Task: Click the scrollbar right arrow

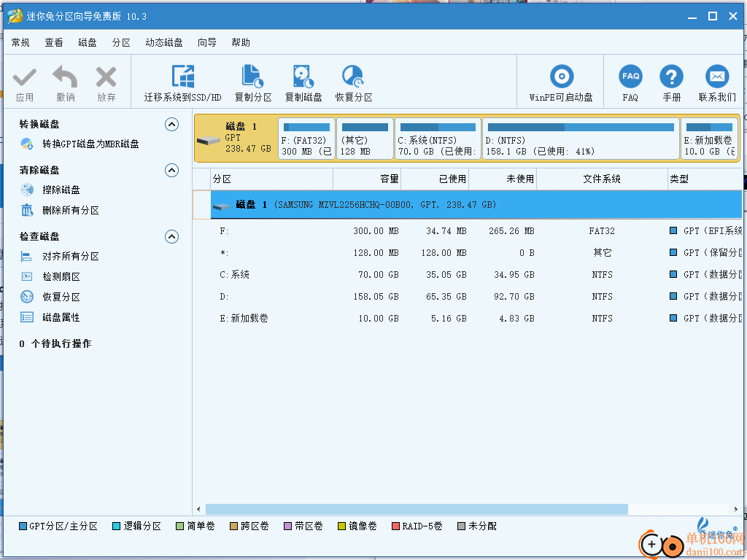Action: pyautogui.click(x=736, y=509)
